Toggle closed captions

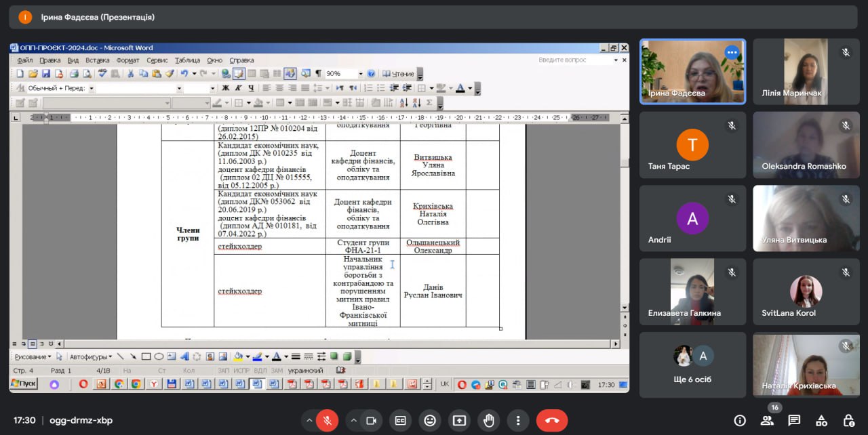coord(400,421)
